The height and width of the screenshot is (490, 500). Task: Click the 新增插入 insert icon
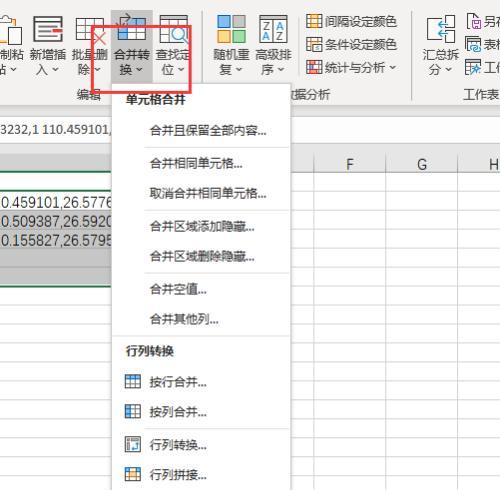(x=48, y=29)
